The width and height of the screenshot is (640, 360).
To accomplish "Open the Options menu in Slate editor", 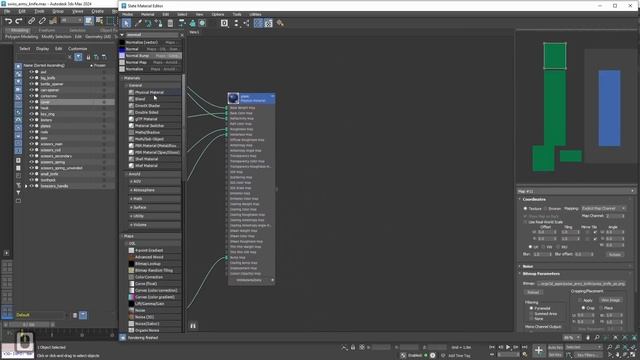I will pyautogui.click(x=218, y=14).
